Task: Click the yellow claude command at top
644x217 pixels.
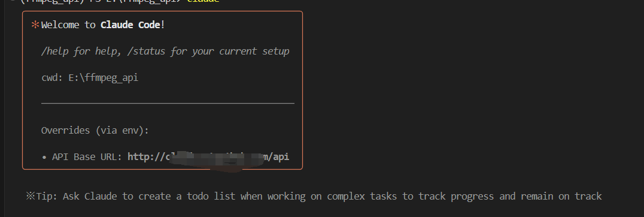Action: (203, 1)
